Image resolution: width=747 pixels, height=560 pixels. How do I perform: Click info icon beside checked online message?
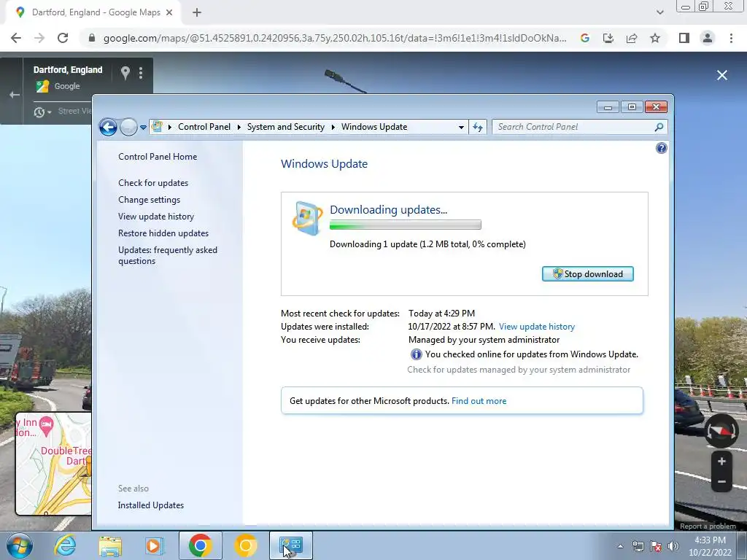tap(416, 354)
